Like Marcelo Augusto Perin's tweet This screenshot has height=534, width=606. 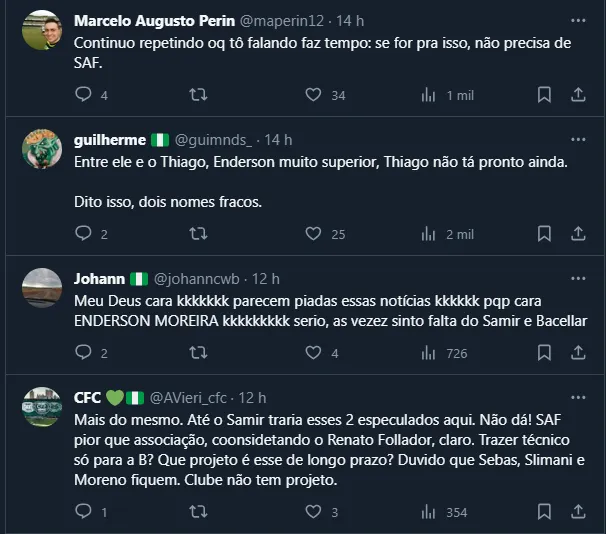tap(313, 95)
